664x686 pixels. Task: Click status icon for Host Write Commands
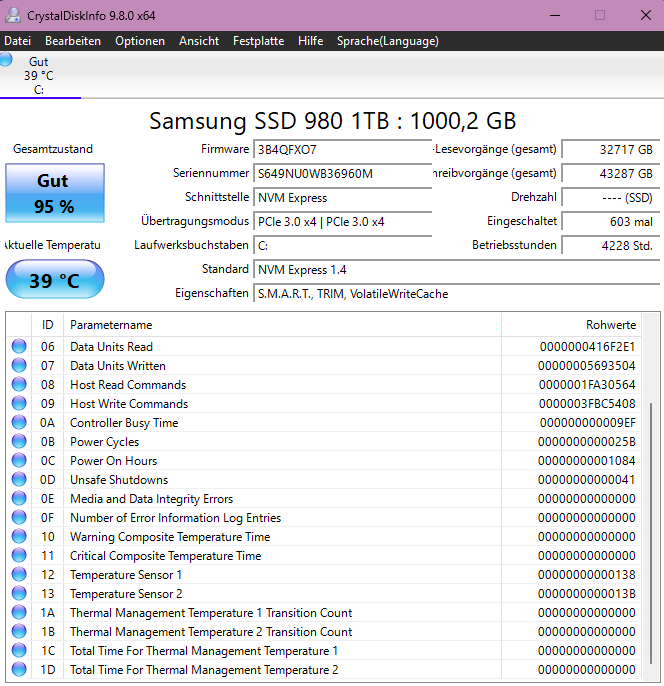tap(19, 403)
